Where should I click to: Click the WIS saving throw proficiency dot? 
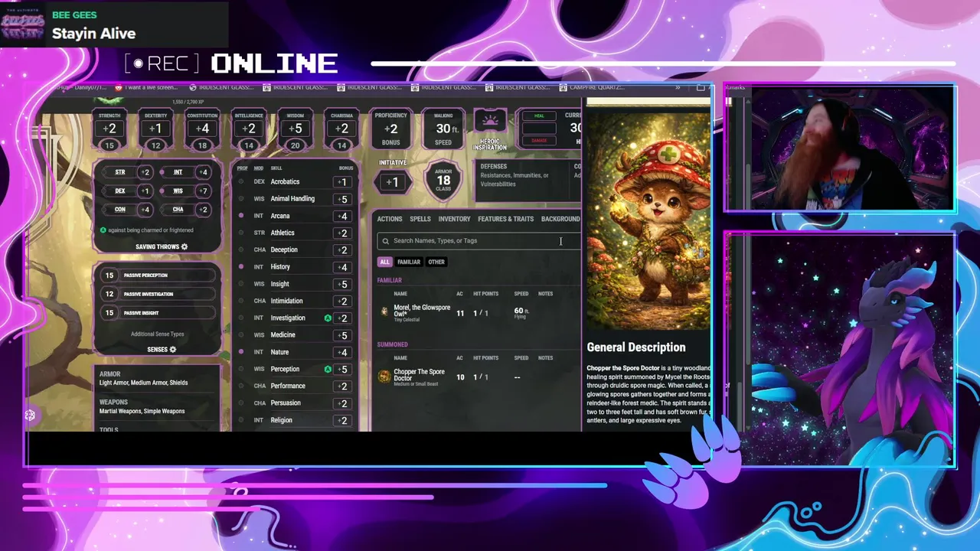(x=160, y=191)
